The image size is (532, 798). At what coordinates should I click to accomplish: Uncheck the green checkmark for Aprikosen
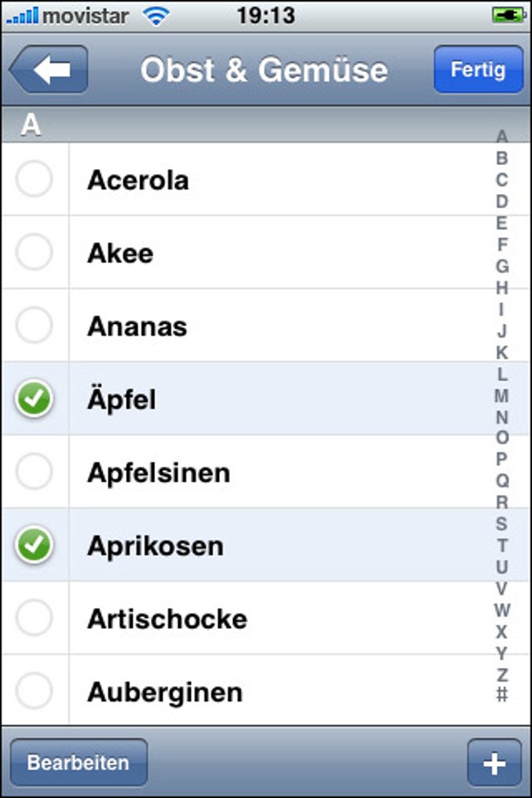tap(34, 545)
